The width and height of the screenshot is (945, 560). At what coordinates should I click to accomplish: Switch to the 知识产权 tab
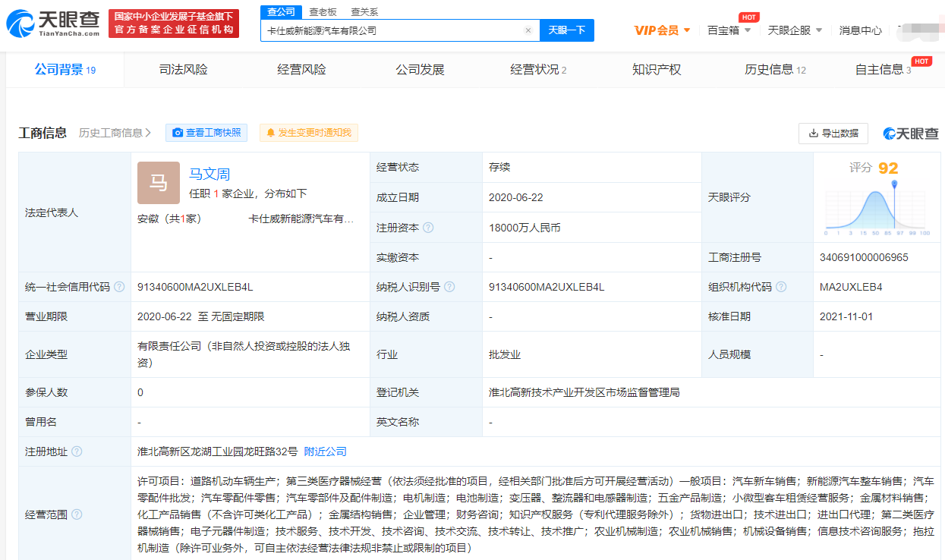(x=657, y=70)
